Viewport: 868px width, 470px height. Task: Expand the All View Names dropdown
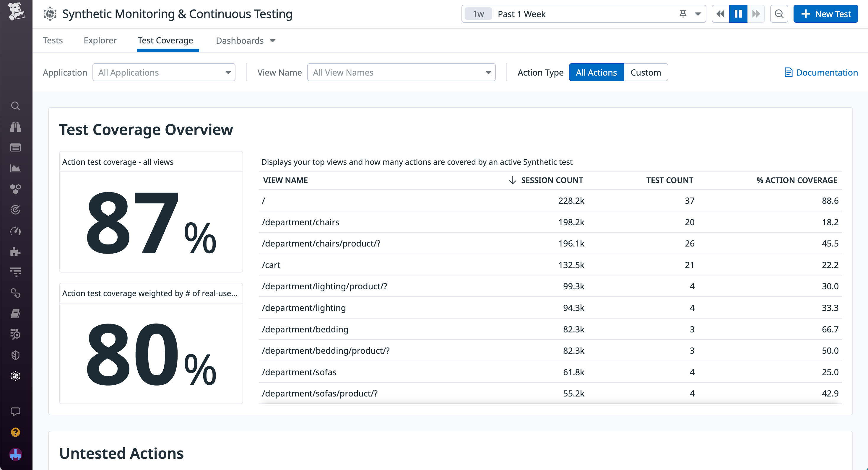coord(401,72)
